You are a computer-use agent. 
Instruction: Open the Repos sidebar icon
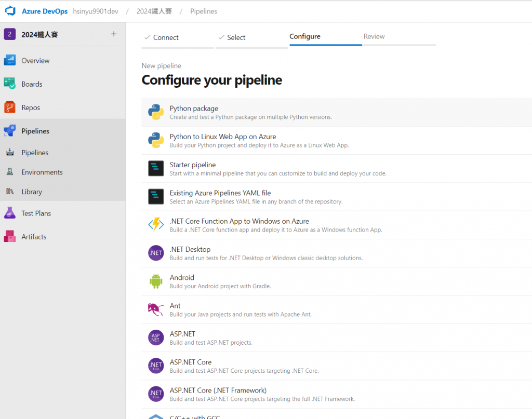point(10,107)
